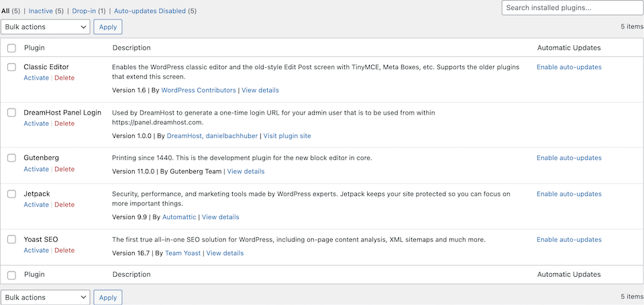This screenshot has width=644, height=305.
Task: Toggle select-all checkbox in table header
Action: [11, 48]
